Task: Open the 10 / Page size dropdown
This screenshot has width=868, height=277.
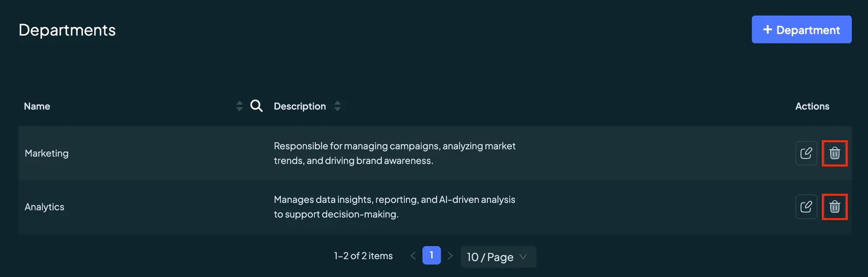Action: pos(498,256)
